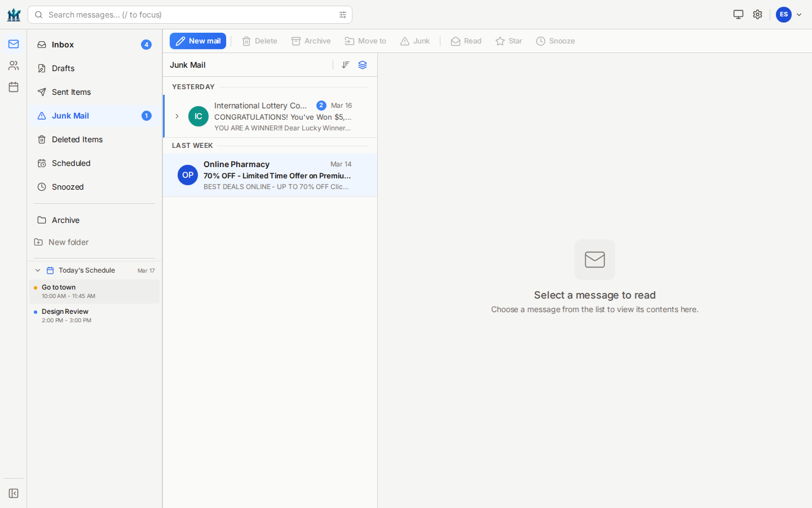Image resolution: width=812 pixels, height=508 pixels.
Task: Open the ES account dropdown
Action: click(x=789, y=15)
